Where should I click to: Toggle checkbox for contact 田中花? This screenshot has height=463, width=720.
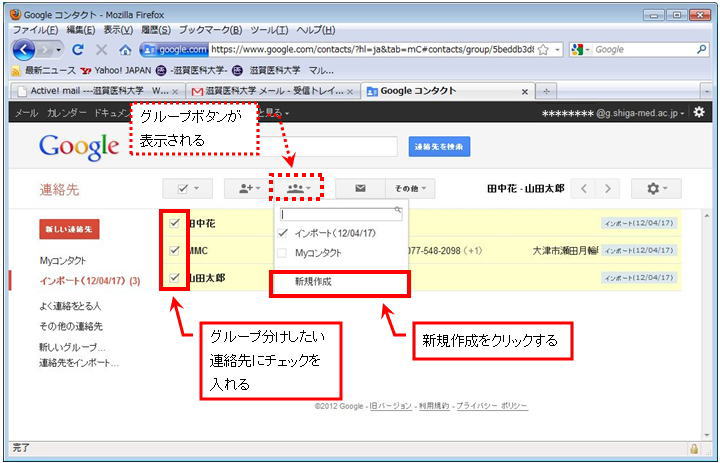[x=174, y=223]
